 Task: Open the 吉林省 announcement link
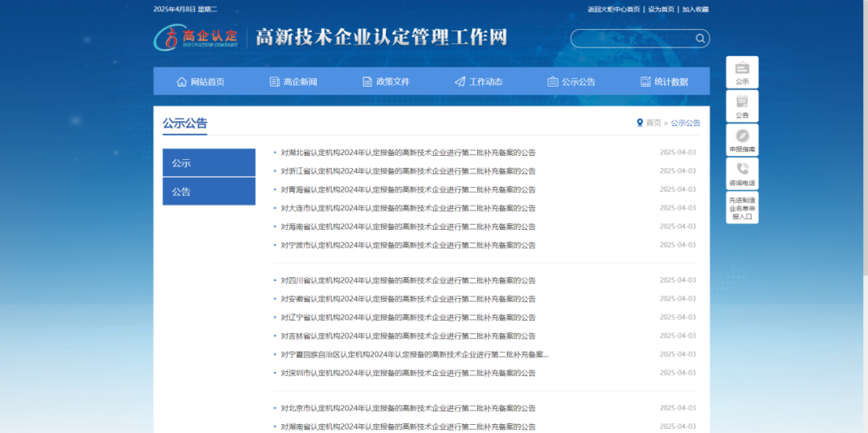click(408, 336)
